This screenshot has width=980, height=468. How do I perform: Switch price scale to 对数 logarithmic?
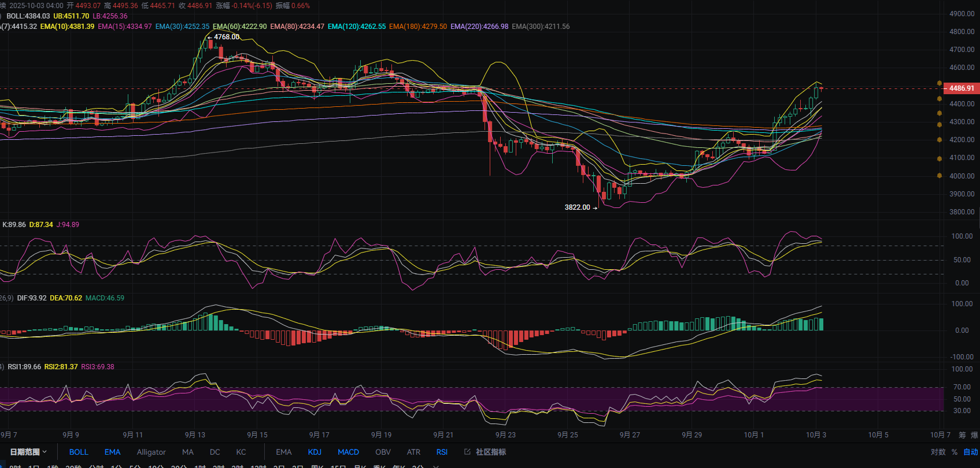click(938, 452)
